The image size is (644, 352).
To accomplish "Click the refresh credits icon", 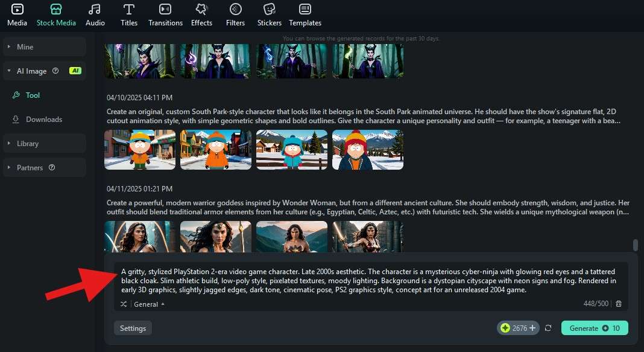I will (x=548, y=328).
